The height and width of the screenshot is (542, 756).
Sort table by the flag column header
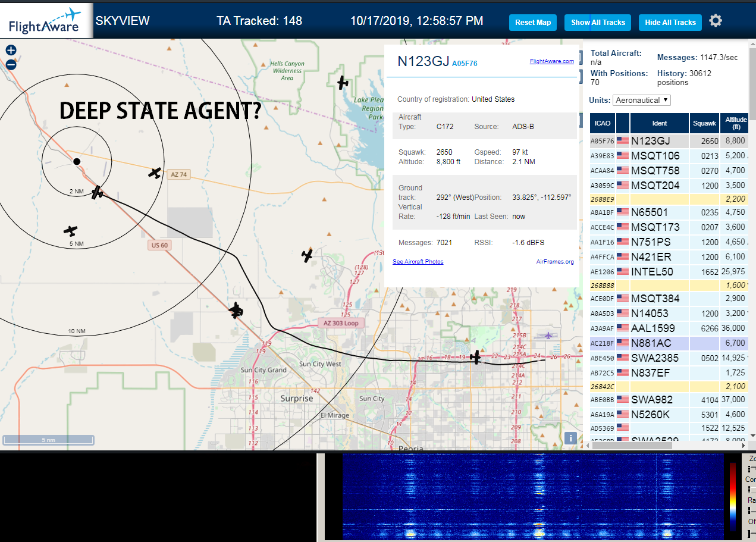tap(623, 123)
